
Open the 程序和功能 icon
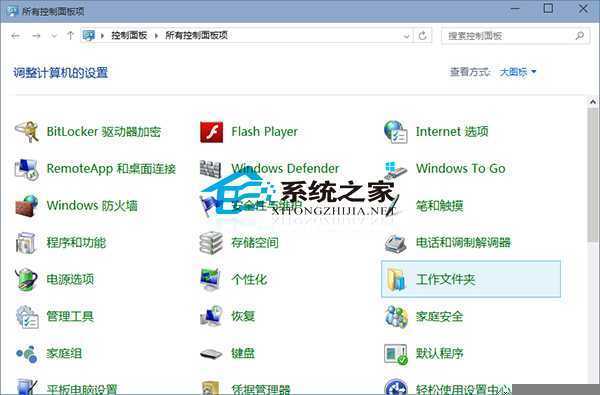pyautogui.click(x=26, y=243)
